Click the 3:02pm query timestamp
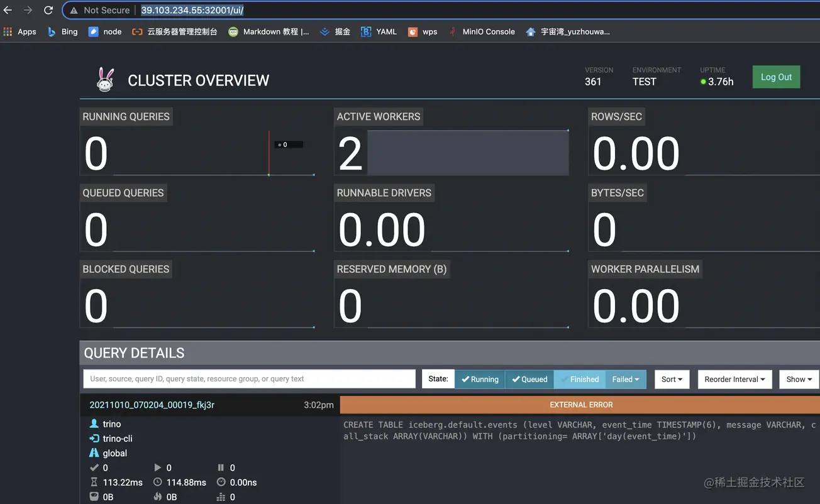This screenshot has height=504, width=820. (x=319, y=405)
